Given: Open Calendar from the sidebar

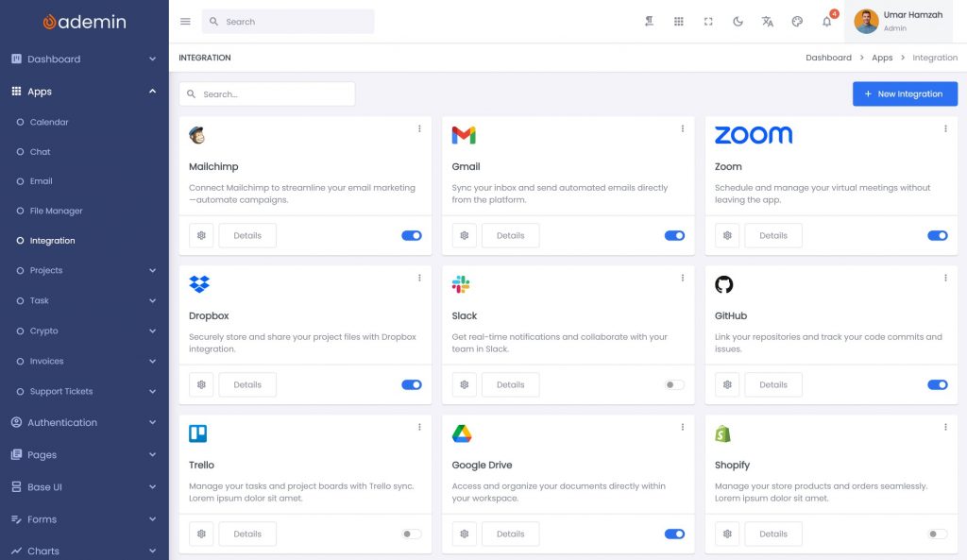Looking at the screenshot, I should point(49,122).
